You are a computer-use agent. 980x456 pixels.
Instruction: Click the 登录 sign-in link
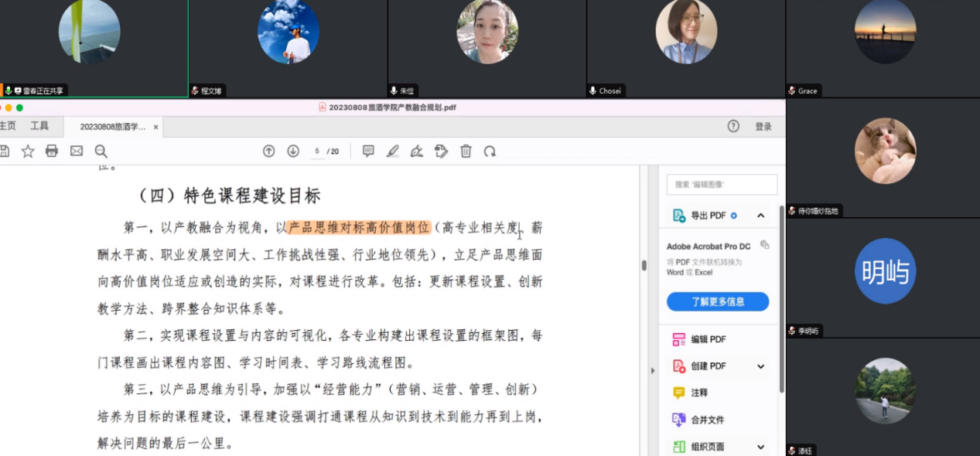[763, 127]
